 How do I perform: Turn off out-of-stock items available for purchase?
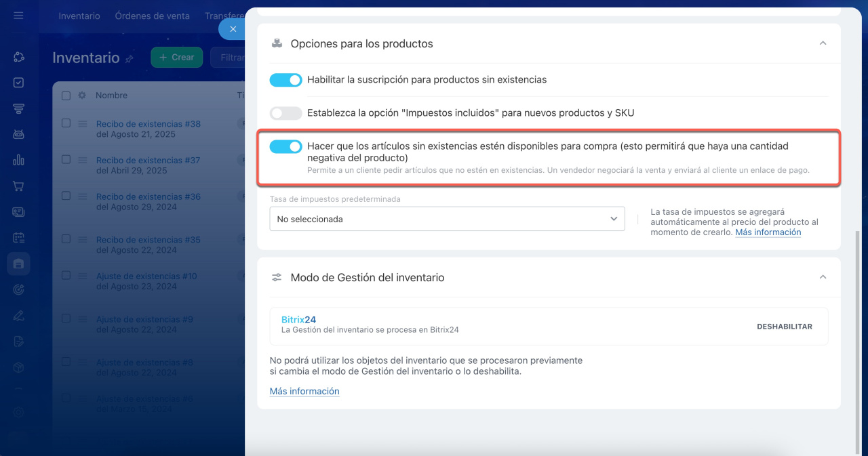point(285,146)
